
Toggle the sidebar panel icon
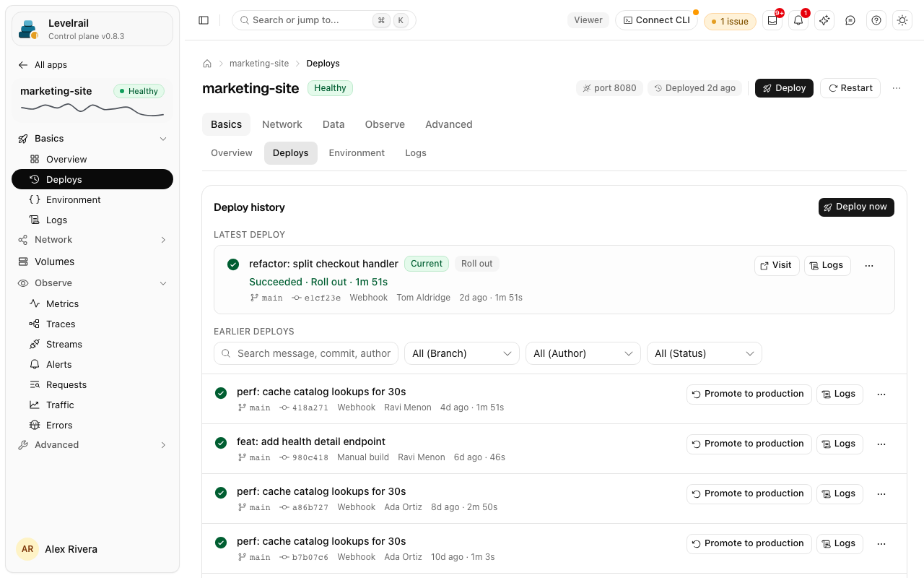click(x=204, y=20)
